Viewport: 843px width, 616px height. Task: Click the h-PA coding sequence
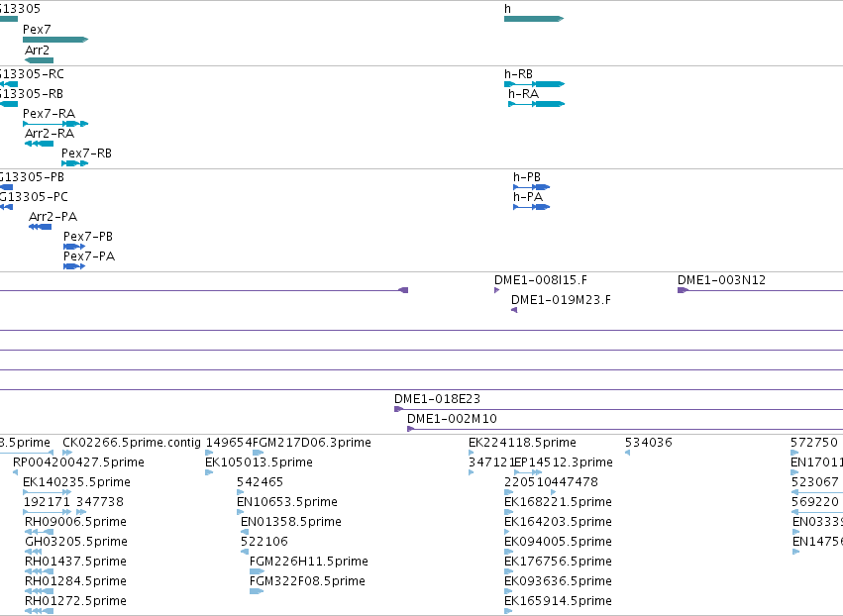point(532,207)
